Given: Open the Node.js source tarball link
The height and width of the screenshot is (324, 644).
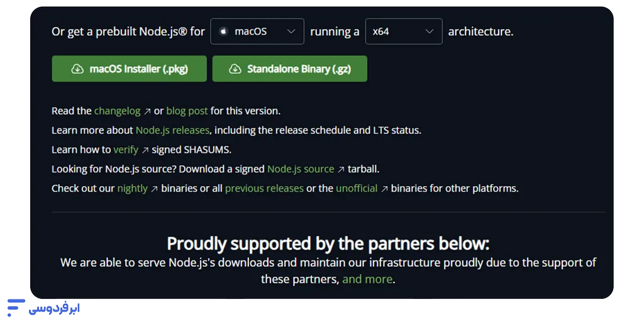Looking at the screenshot, I should (301, 169).
